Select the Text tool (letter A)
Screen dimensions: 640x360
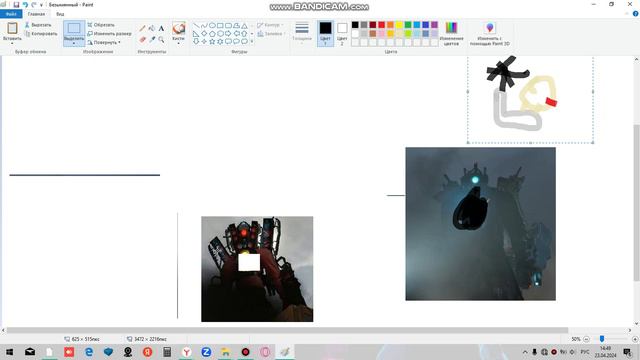coord(161,29)
